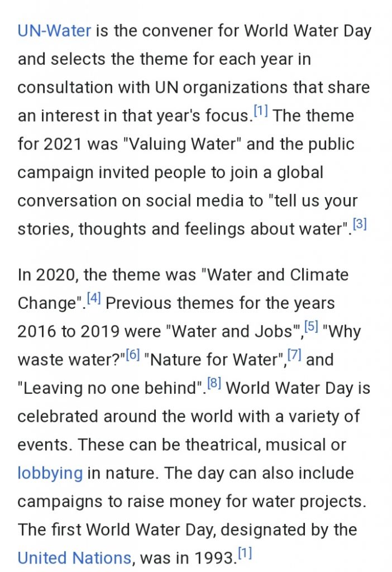The width and height of the screenshot is (392, 572).
Task: Open citation [3] after "feelings about water"
Action: pyautogui.click(x=359, y=225)
